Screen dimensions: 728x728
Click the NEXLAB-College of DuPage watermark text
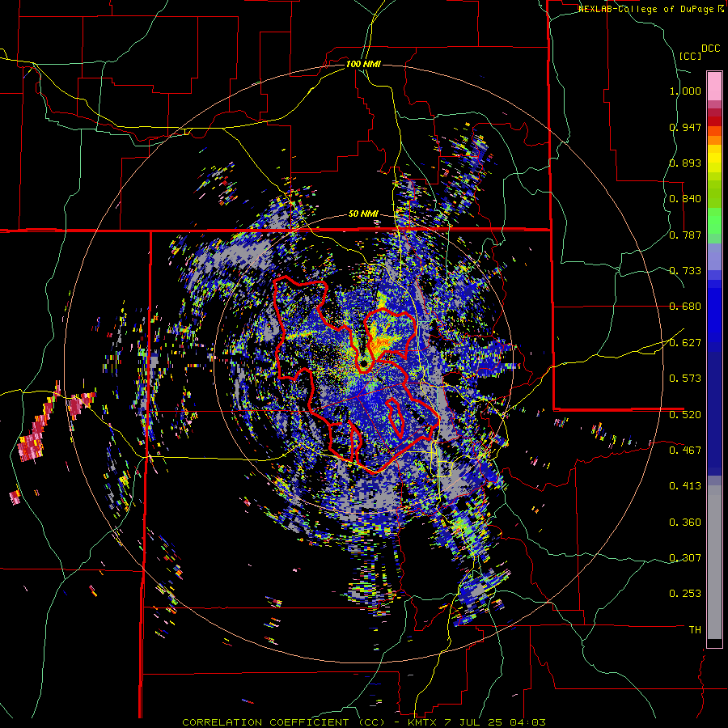[645, 9]
